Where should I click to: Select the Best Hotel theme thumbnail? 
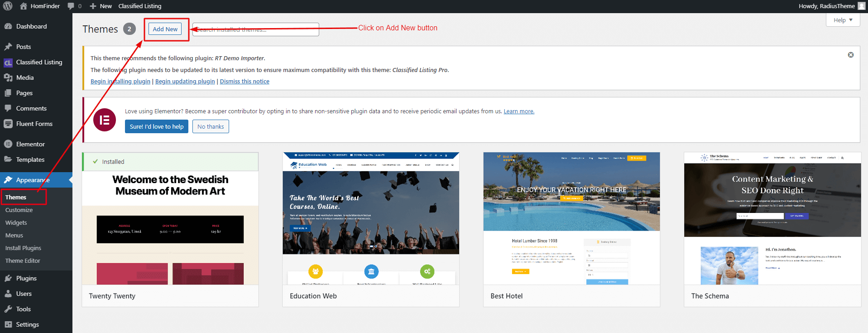(x=571, y=218)
